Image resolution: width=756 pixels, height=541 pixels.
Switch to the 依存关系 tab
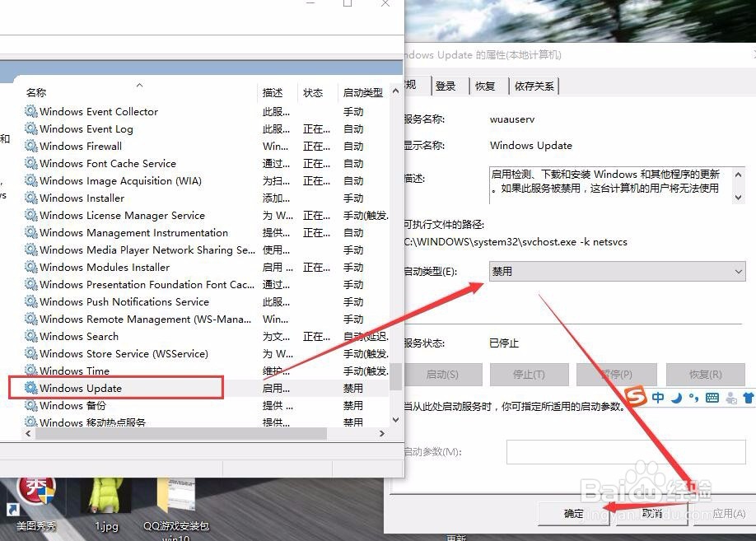click(x=534, y=86)
